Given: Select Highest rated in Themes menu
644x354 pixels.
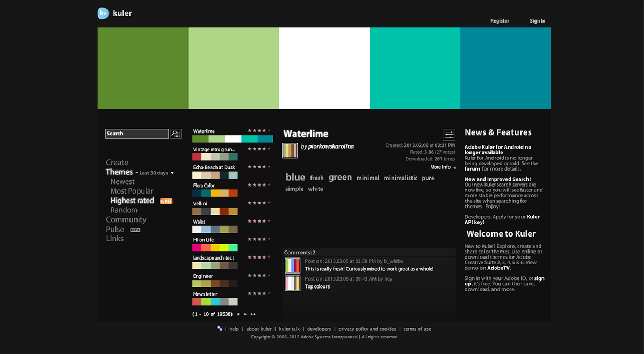Looking at the screenshot, I should [132, 201].
